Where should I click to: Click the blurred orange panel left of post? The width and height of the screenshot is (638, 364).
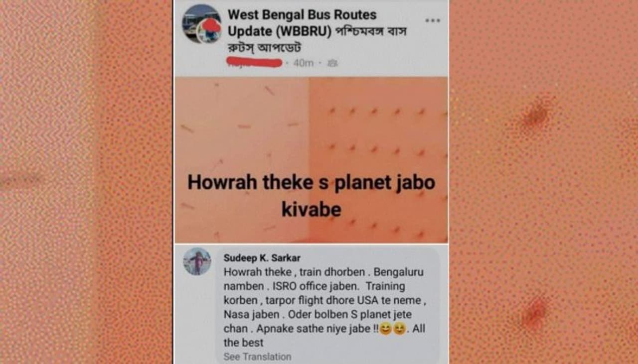click(x=86, y=182)
